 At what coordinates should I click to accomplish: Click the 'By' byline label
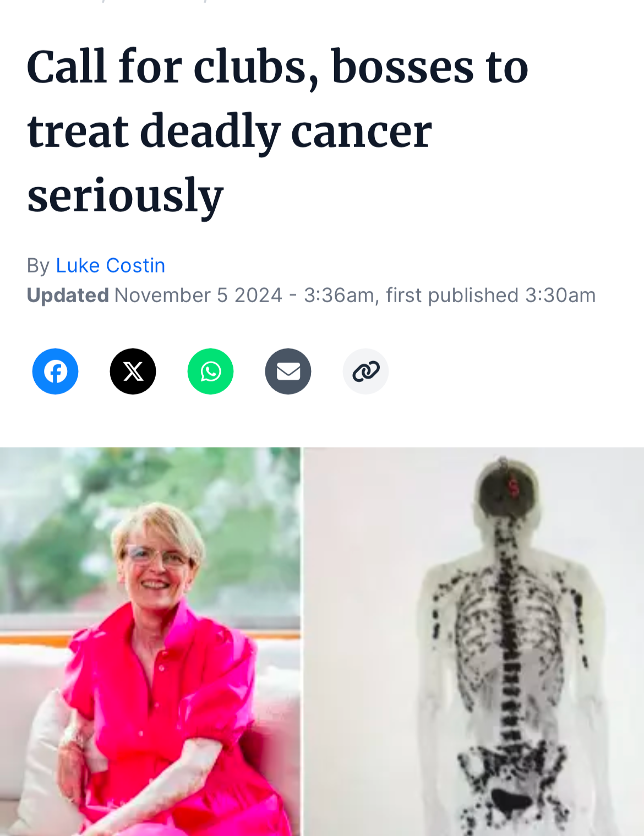point(39,265)
